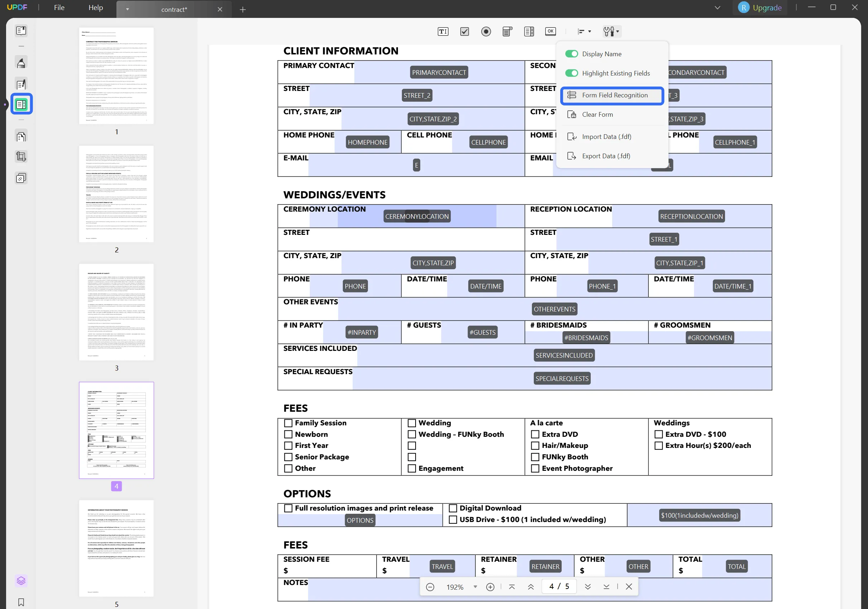Select the radio button form field icon
Viewport: 868px width, 609px height.
(x=486, y=31)
